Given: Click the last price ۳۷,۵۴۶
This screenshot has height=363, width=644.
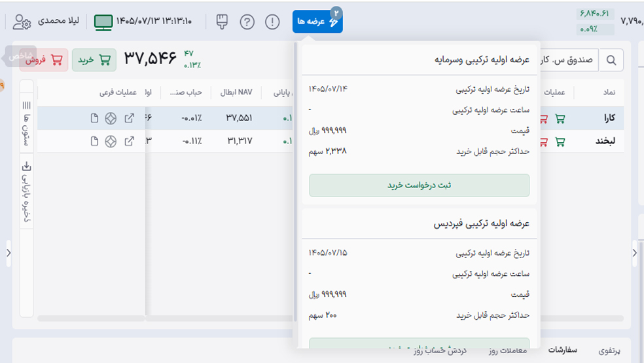Looking at the screenshot, I should click(x=151, y=58).
